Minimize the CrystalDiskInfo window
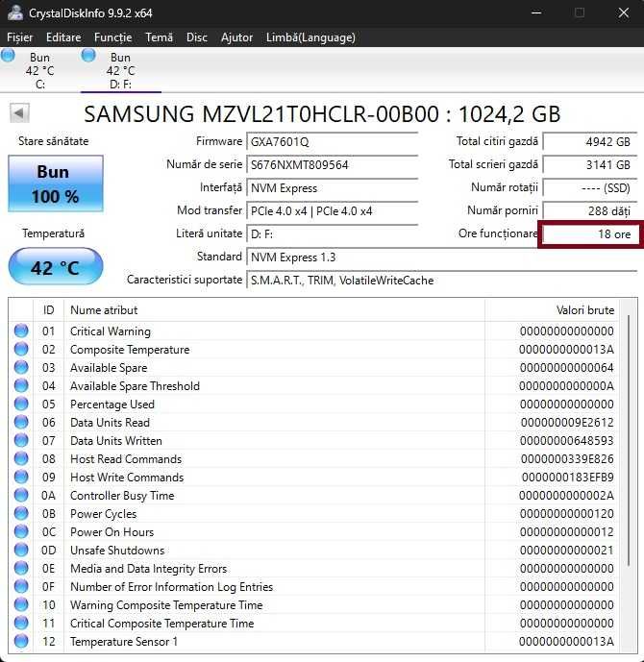 [536, 12]
